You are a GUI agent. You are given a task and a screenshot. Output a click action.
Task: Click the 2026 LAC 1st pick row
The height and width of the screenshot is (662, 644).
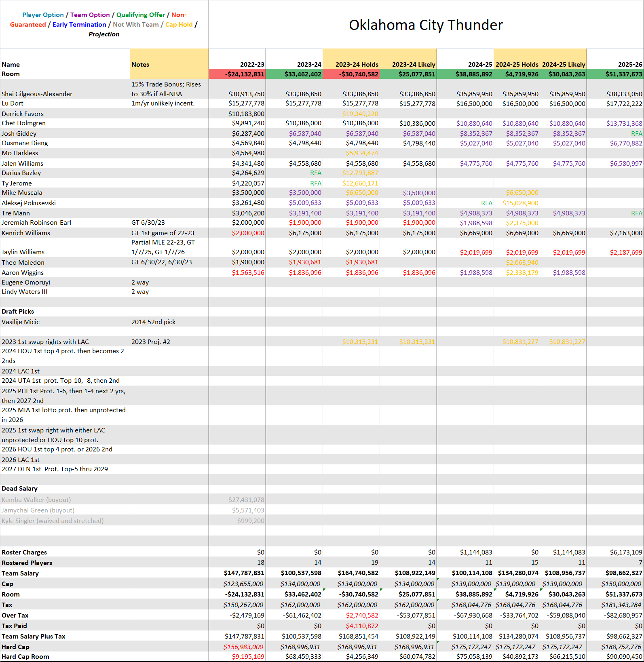pyautogui.click(x=21, y=460)
